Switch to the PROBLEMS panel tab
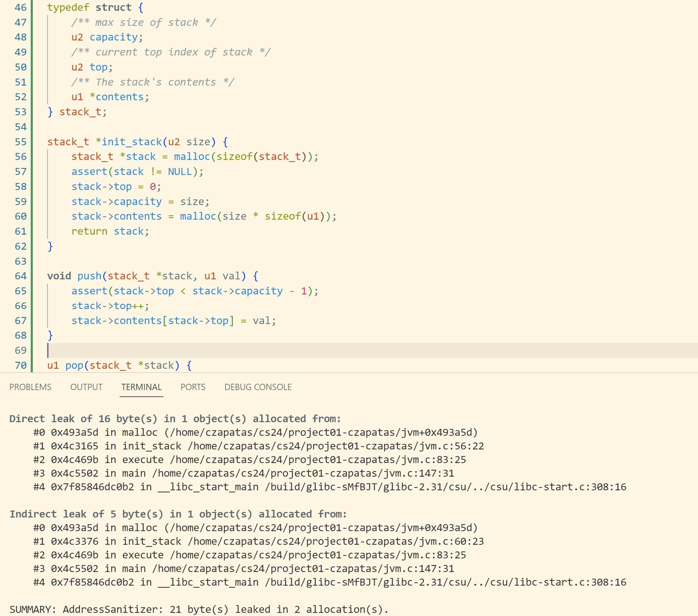 tap(30, 387)
